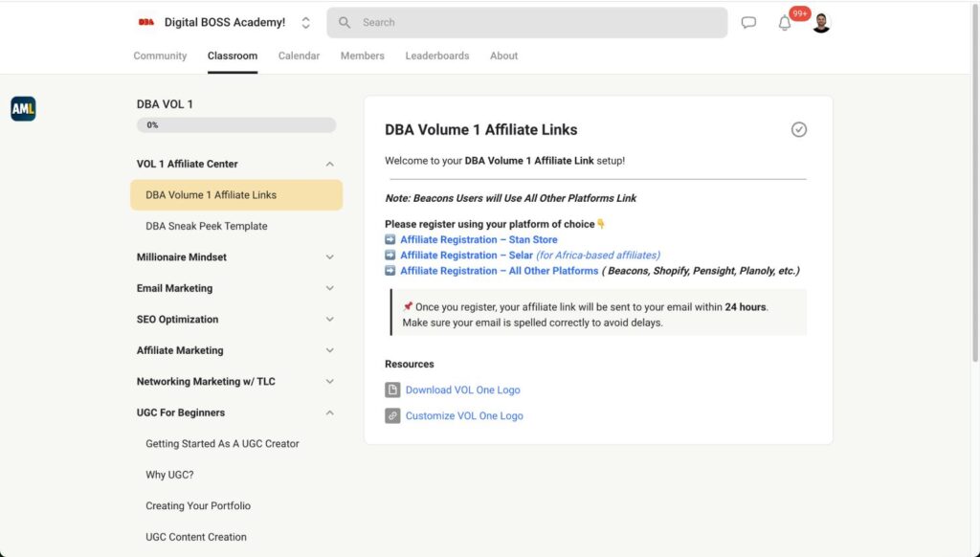The height and width of the screenshot is (557, 980).
Task: Click the 0% course progress bar
Action: 236,125
